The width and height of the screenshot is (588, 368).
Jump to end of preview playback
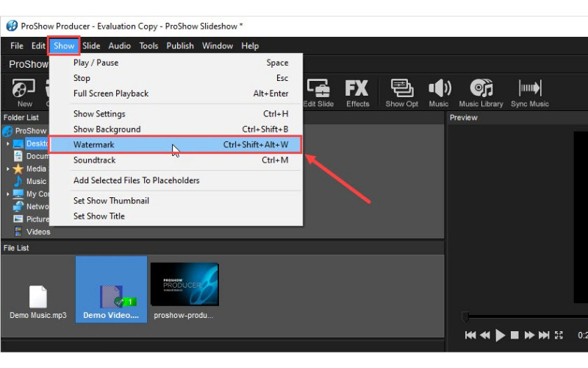[544, 335]
